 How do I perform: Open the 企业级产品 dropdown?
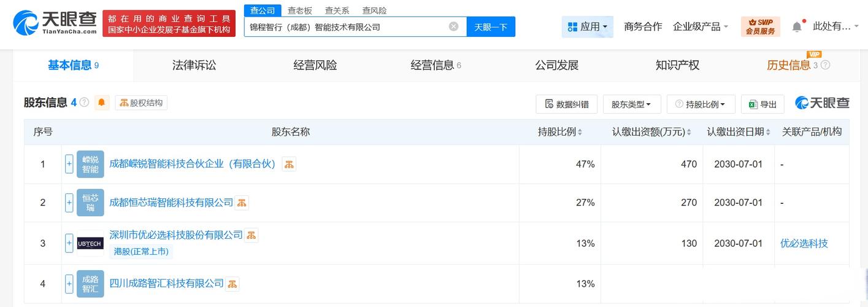coord(701,26)
